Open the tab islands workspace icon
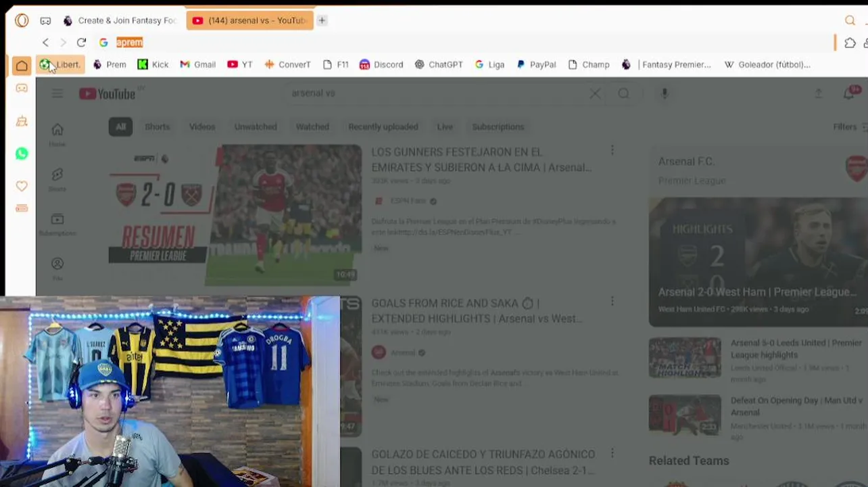 click(x=45, y=21)
